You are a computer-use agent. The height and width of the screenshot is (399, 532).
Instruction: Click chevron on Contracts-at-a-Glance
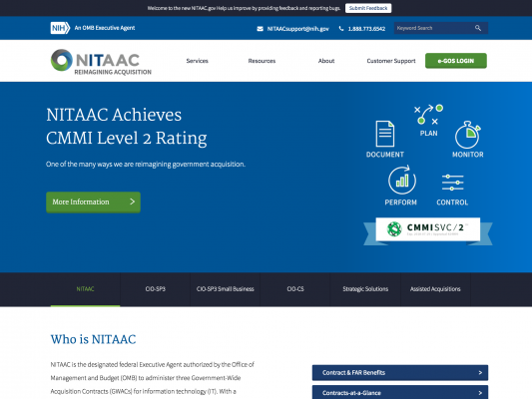480,393
